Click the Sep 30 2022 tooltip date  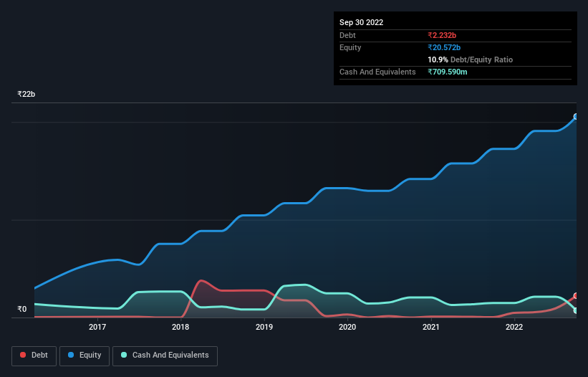click(x=361, y=22)
